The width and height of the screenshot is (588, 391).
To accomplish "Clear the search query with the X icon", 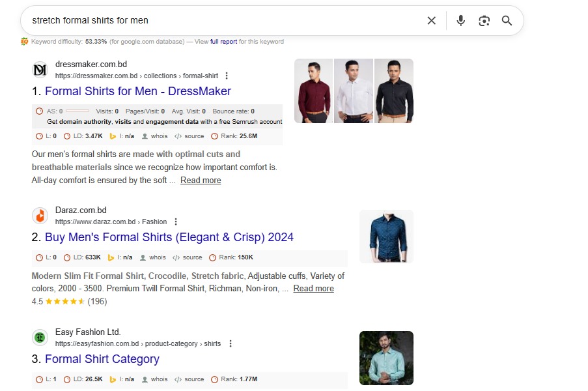I will tap(431, 21).
